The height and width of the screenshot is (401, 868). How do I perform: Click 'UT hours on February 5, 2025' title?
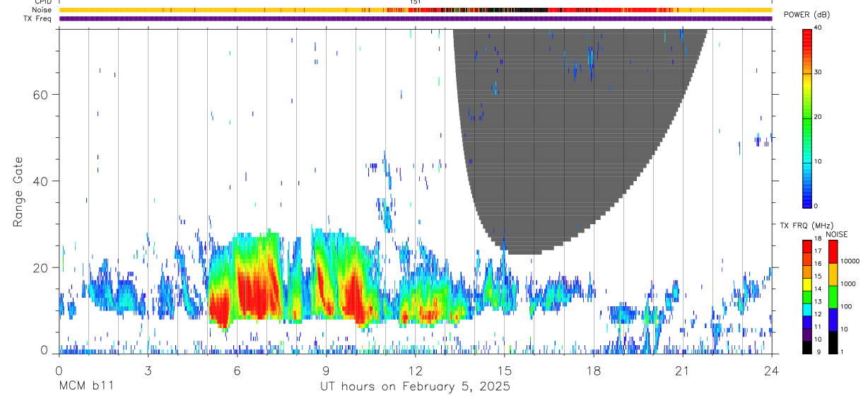416,387
